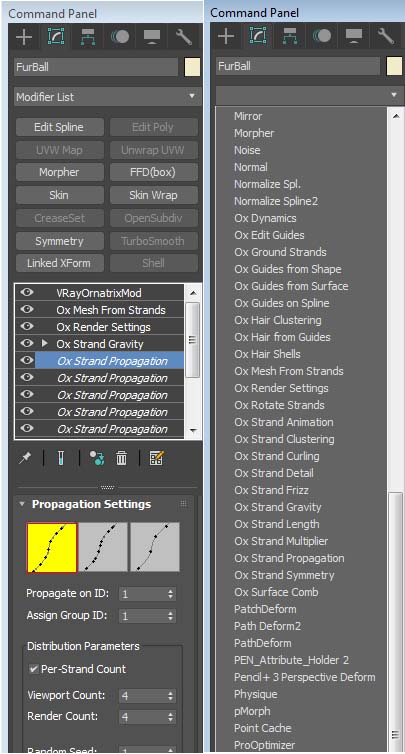Click modifier stack scrollbar up arrow
Screen dimensions: 405x754
click(x=192, y=292)
